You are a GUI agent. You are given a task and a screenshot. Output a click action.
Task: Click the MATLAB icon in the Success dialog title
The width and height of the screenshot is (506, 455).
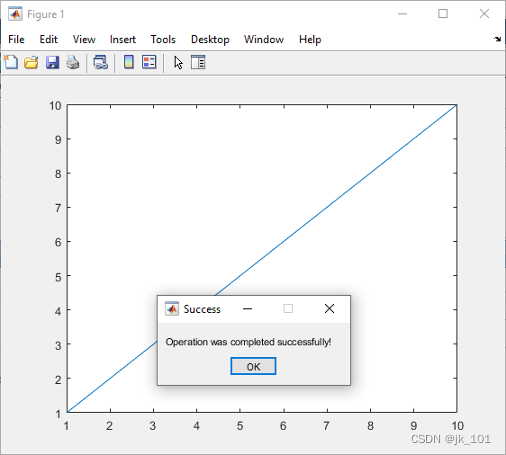[172, 309]
